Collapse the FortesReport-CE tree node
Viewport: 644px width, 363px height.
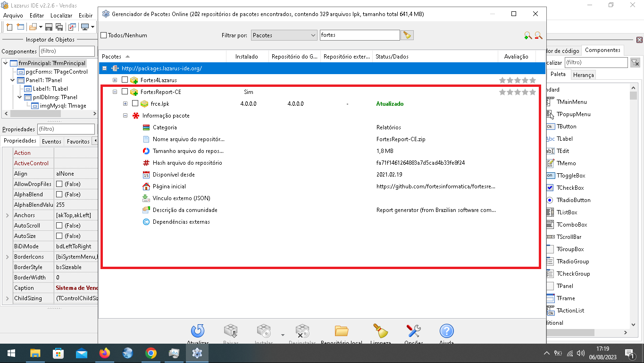click(115, 92)
